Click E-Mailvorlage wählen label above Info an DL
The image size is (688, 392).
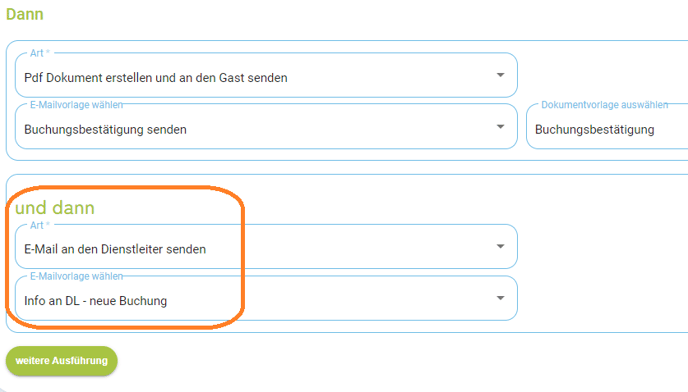76,276
